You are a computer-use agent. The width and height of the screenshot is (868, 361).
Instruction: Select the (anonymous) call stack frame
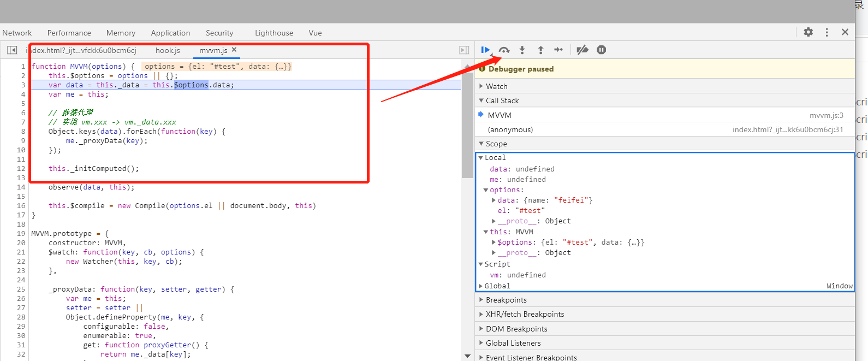665,129
